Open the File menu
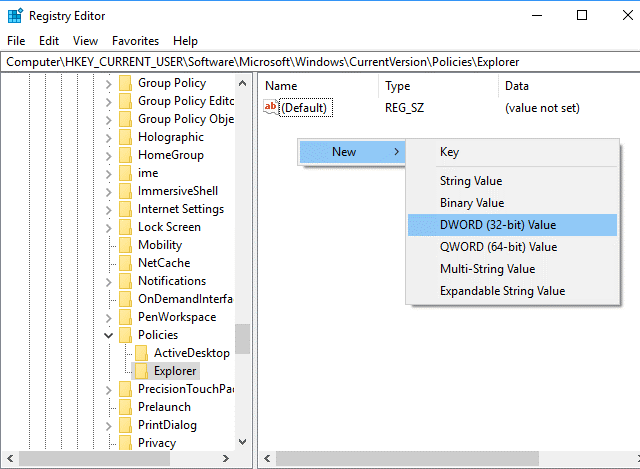 click(16, 41)
